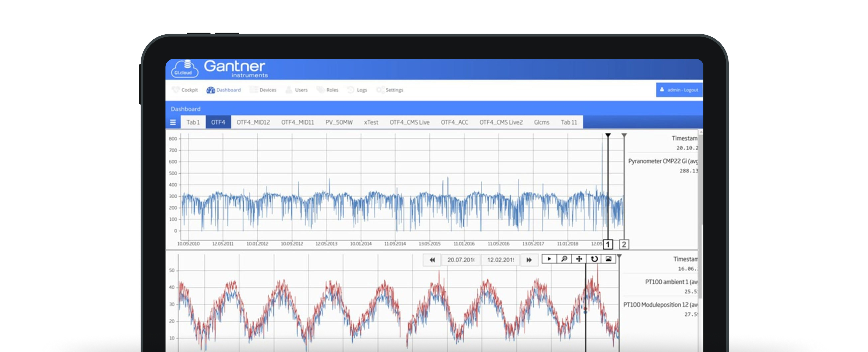Select cursor marker 2 on upper chart
868x352 pixels.
tap(624, 244)
